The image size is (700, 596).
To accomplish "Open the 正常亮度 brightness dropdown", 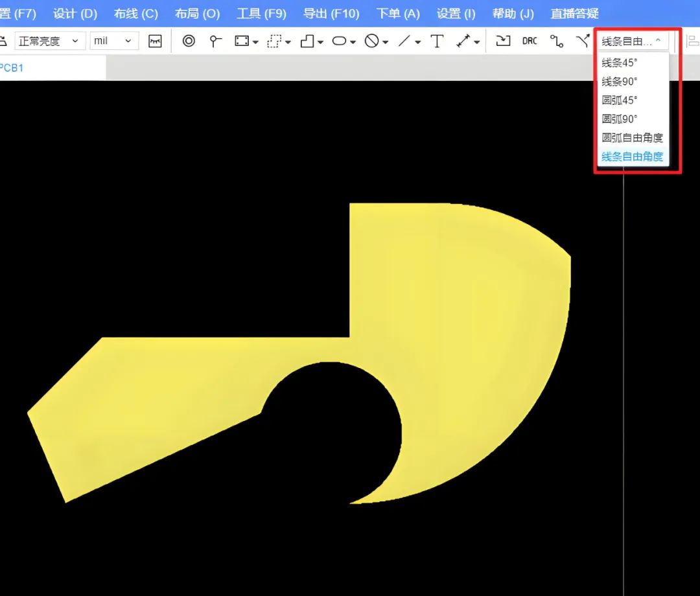I will click(49, 41).
